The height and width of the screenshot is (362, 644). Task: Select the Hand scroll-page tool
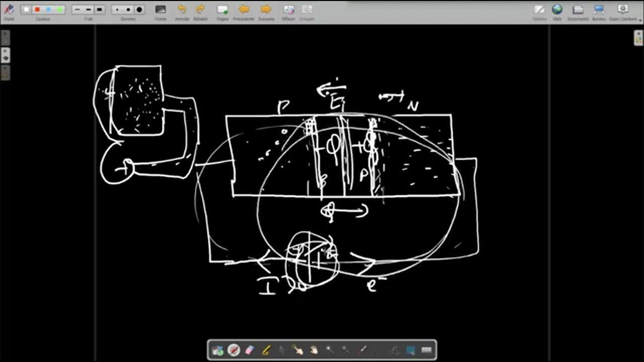(x=314, y=350)
